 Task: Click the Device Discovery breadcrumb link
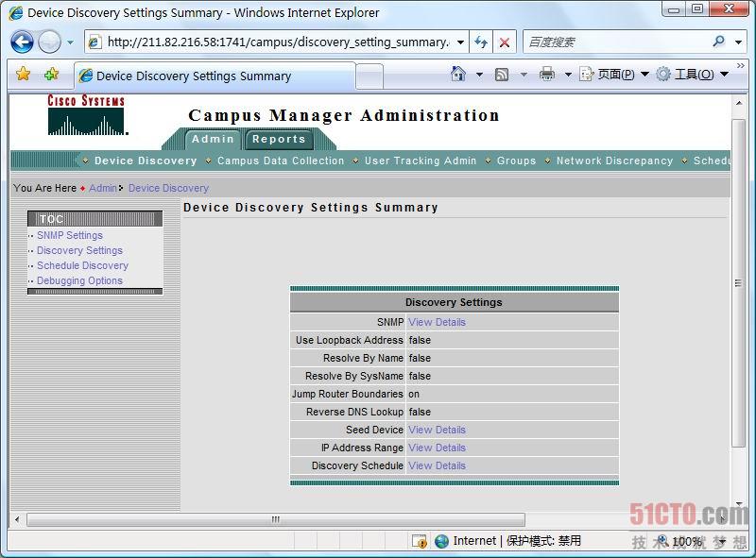[168, 188]
